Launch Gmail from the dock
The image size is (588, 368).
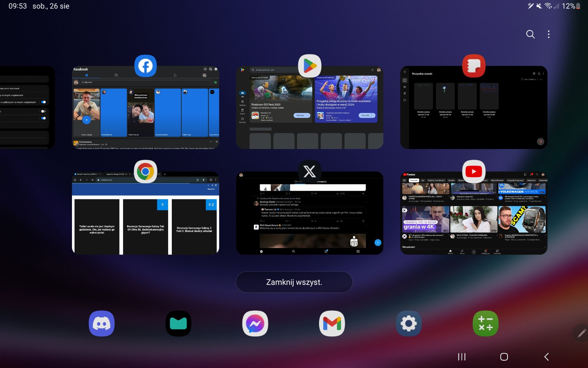[332, 324]
